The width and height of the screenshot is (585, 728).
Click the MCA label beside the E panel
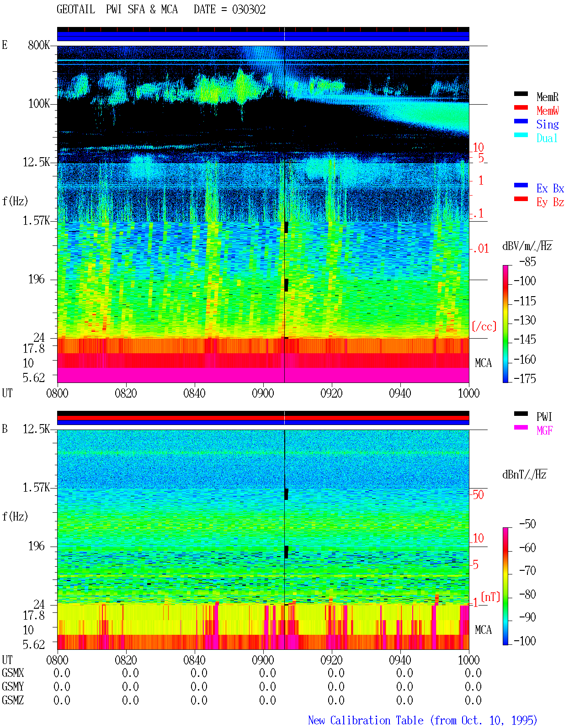coord(483,363)
